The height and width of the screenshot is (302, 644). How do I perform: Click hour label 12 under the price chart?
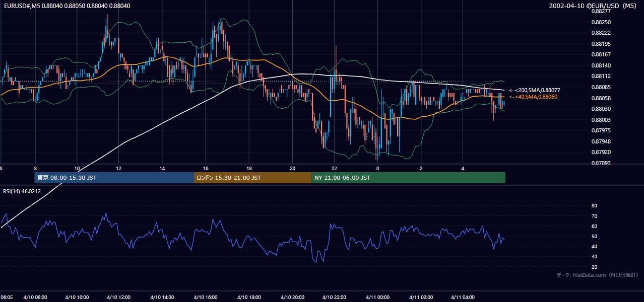coord(118,168)
